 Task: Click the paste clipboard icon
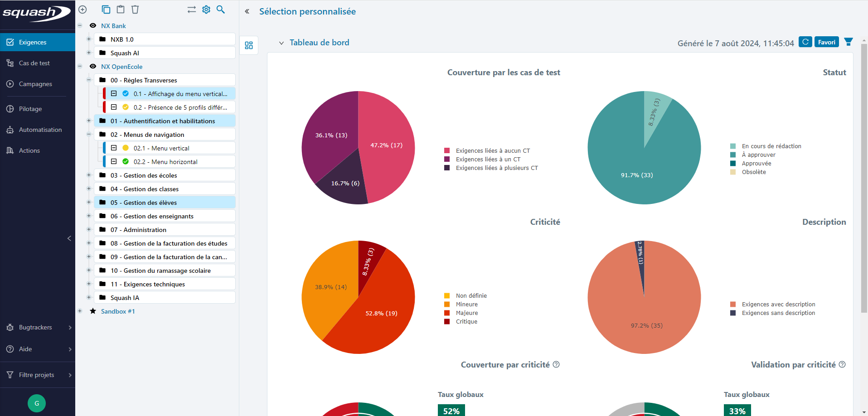coord(121,10)
